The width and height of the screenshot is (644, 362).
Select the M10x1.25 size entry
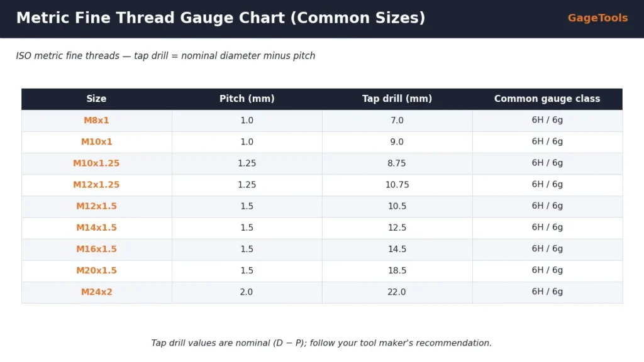[96, 163]
